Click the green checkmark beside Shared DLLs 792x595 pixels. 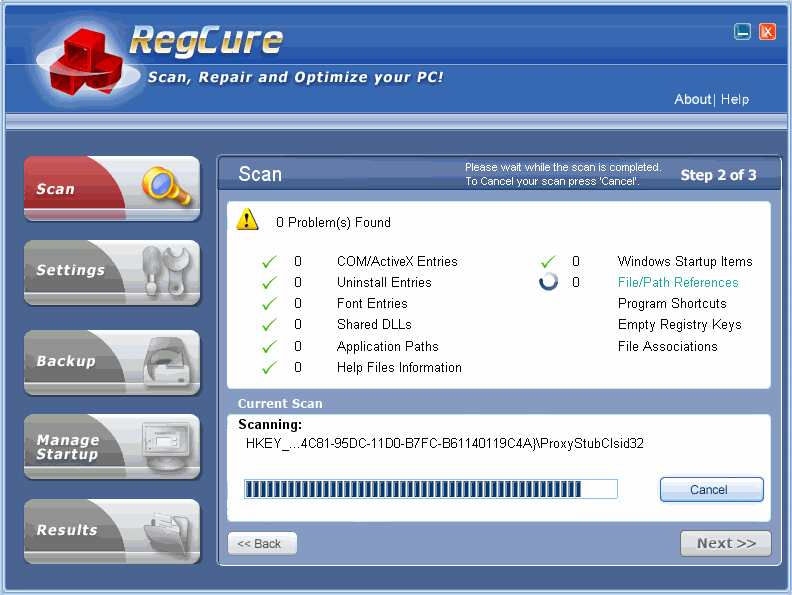point(269,325)
